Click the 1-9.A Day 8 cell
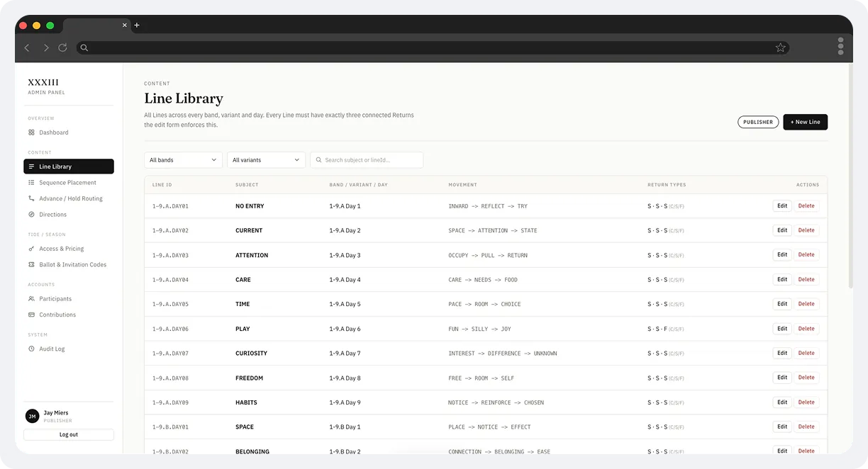The image size is (868, 469). coord(345,378)
